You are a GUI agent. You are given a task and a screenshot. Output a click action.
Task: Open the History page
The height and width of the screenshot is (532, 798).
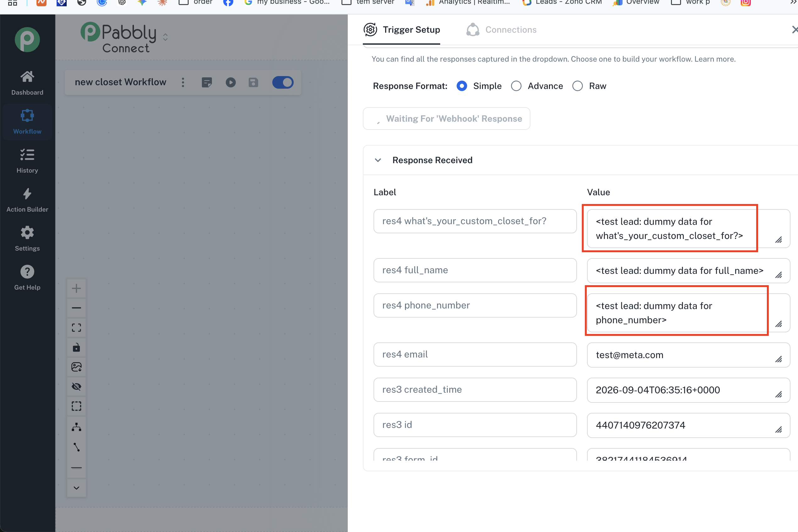27,161
